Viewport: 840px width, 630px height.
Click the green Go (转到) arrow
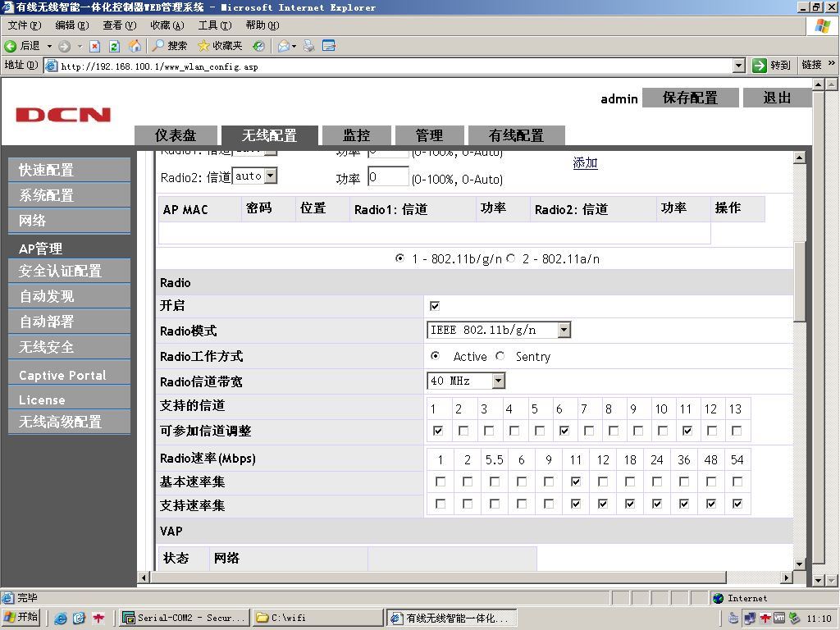pos(759,66)
